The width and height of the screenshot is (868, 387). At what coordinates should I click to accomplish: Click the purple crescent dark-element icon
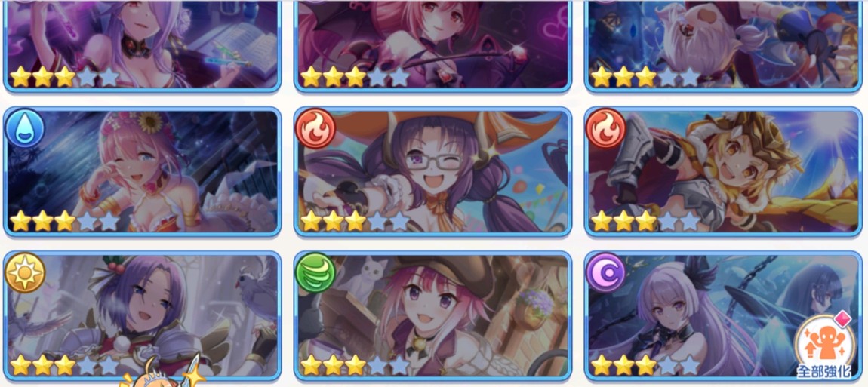coord(605,273)
